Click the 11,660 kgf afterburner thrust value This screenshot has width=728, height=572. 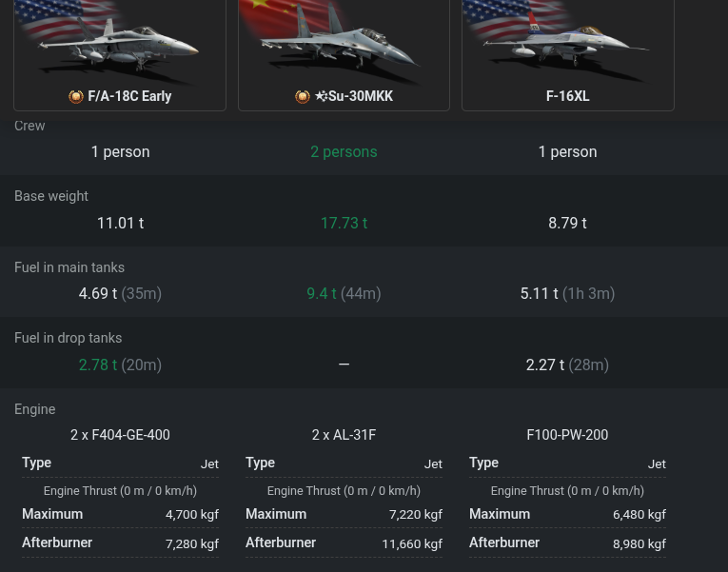point(412,543)
